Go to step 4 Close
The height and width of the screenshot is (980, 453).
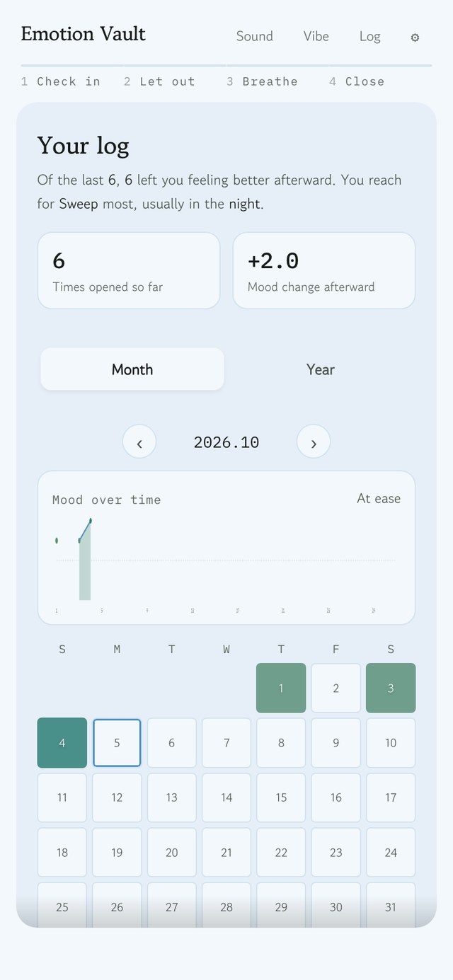coord(357,81)
